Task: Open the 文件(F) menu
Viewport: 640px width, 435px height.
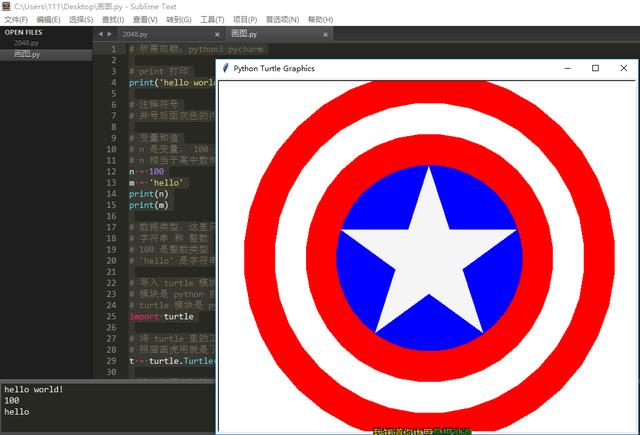Action: [16, 20]
